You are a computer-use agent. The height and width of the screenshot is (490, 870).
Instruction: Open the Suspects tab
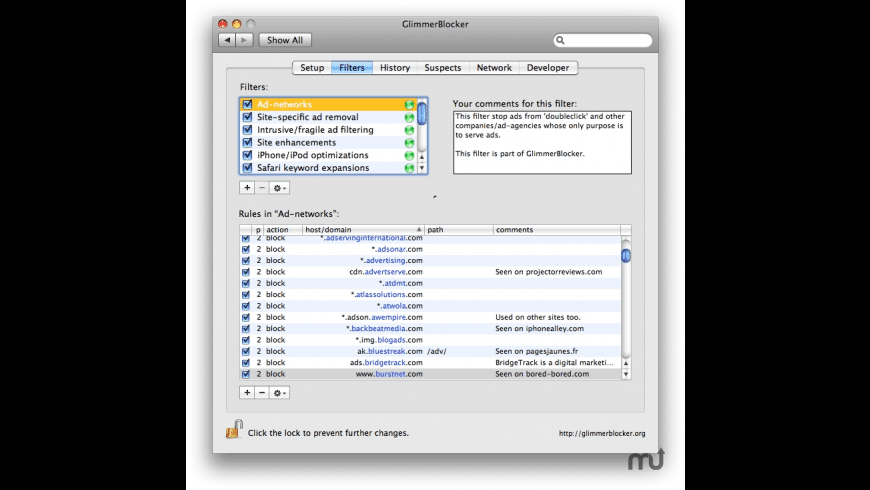point(443,68)
